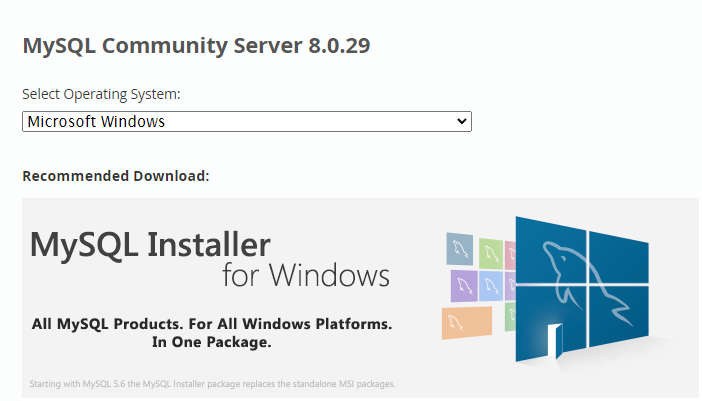Click the dropdown arrow next to Microsoft Windows
The height and width of the screenshot is (401, 702).
point(461,121)
